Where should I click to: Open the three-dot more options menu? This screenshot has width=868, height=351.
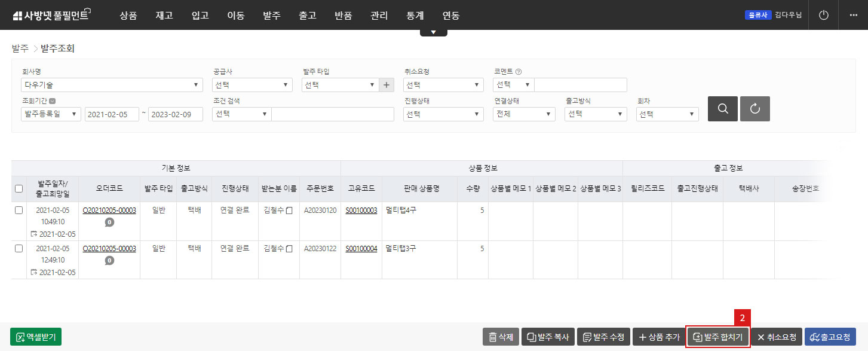coord(853,15)
